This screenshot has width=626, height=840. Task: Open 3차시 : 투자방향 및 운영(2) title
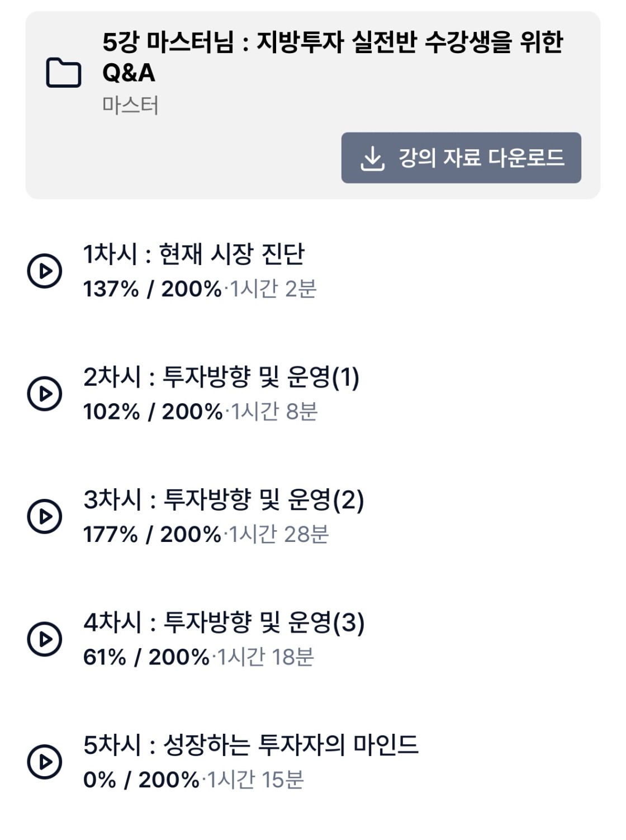pos(224,499)
